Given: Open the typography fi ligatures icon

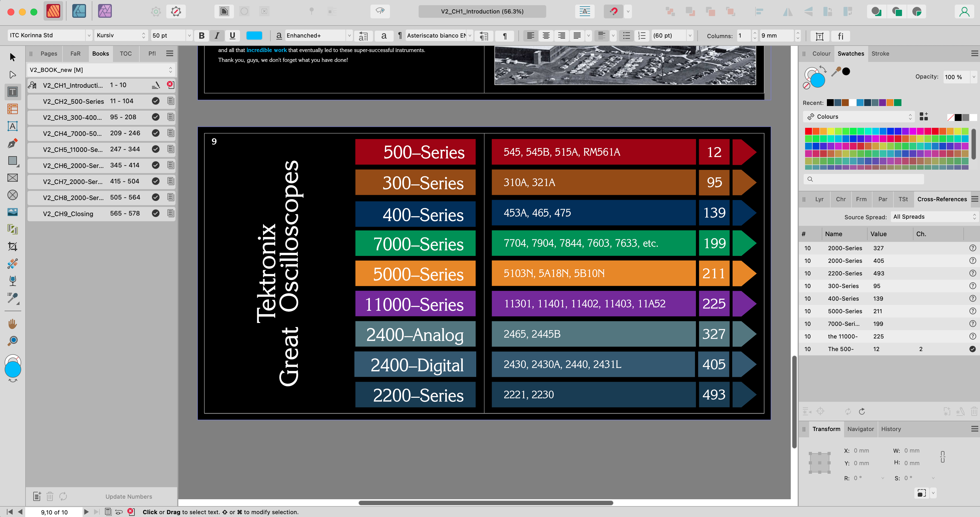Looking at the screenshot, I should (x=840, y=36).
